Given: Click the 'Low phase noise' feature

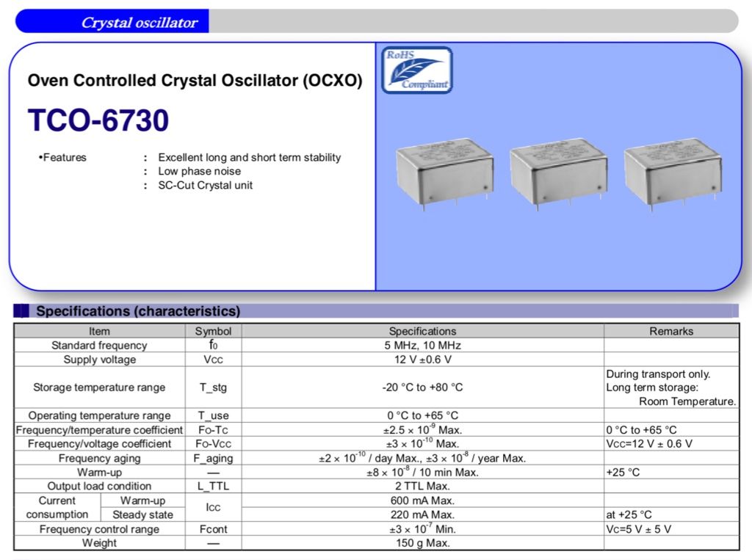Looking at the screenshot, I should 200,171.
